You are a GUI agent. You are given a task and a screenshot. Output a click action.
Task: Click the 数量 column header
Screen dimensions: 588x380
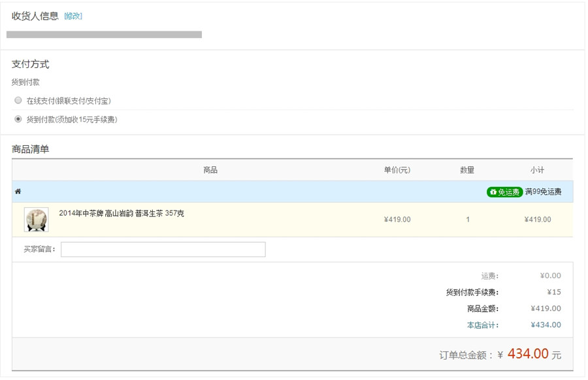tap(467, 170)
